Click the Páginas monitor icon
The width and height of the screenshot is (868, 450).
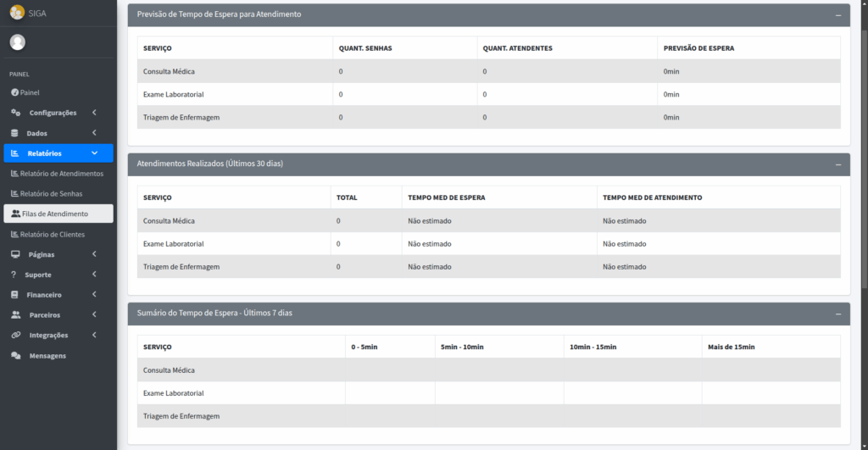pos(15,254)
